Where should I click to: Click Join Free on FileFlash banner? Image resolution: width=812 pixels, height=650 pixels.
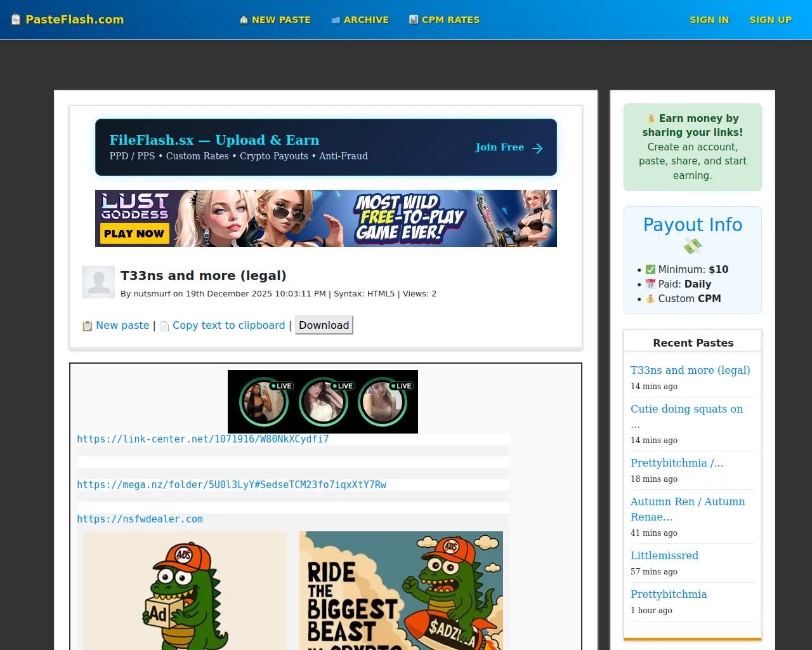point(500,147)
